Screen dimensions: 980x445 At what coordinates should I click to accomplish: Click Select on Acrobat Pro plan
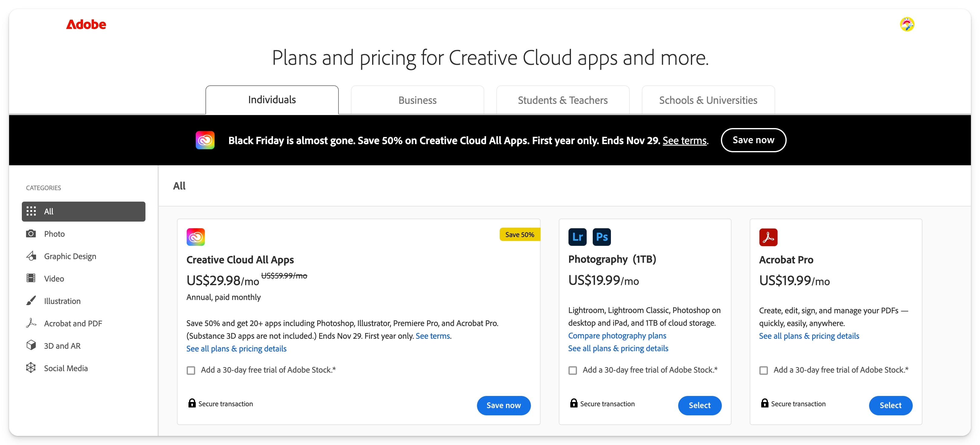click(891, 405)
